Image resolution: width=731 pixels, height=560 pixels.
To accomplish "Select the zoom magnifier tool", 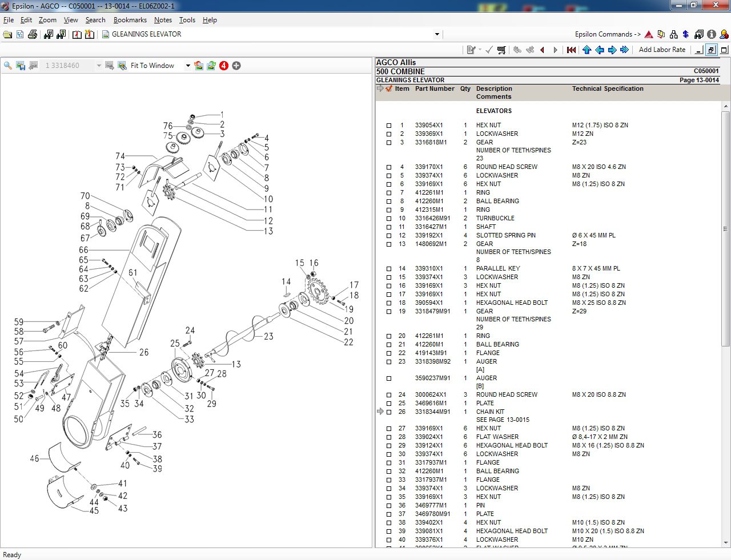I will (7, 65).
